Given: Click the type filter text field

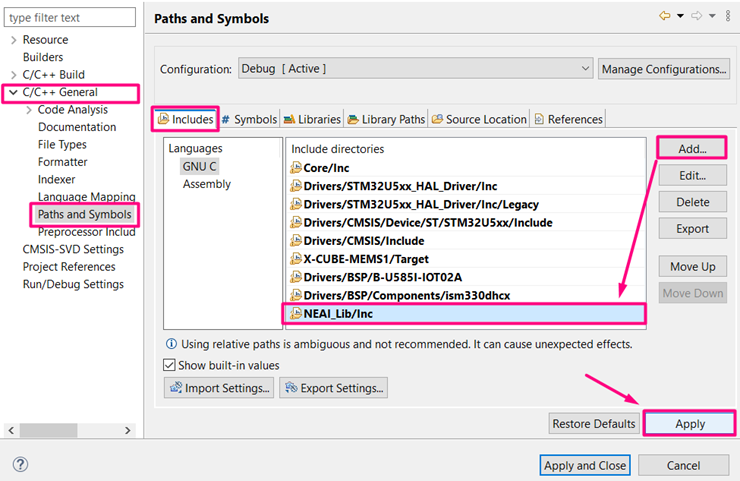Looking at the screenshot, I should pyautogui.click(x=70, y=17).
